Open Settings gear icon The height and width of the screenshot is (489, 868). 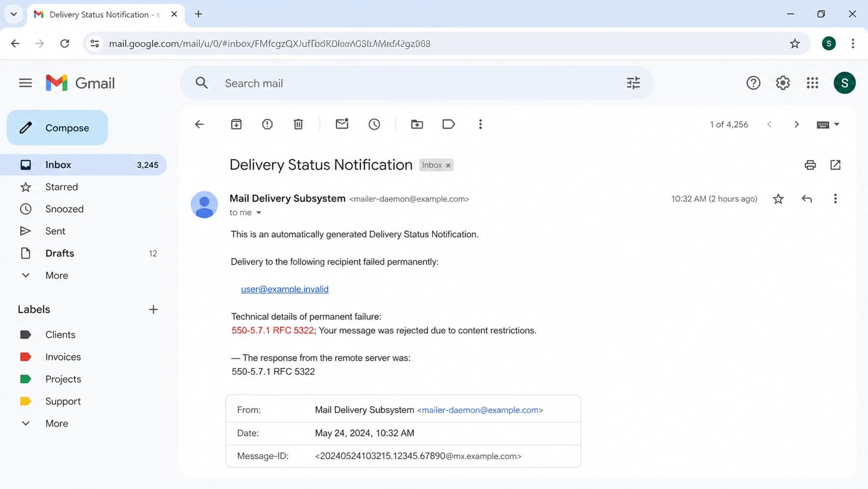click(x=783, y=83)
